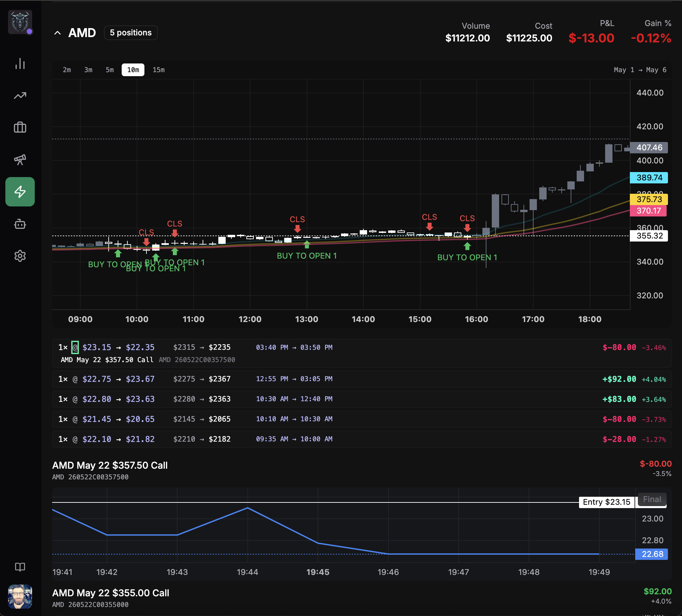Click the Gain % -0.12% value
This screenshot has width=682, height=616.
(x=651, y=38)
